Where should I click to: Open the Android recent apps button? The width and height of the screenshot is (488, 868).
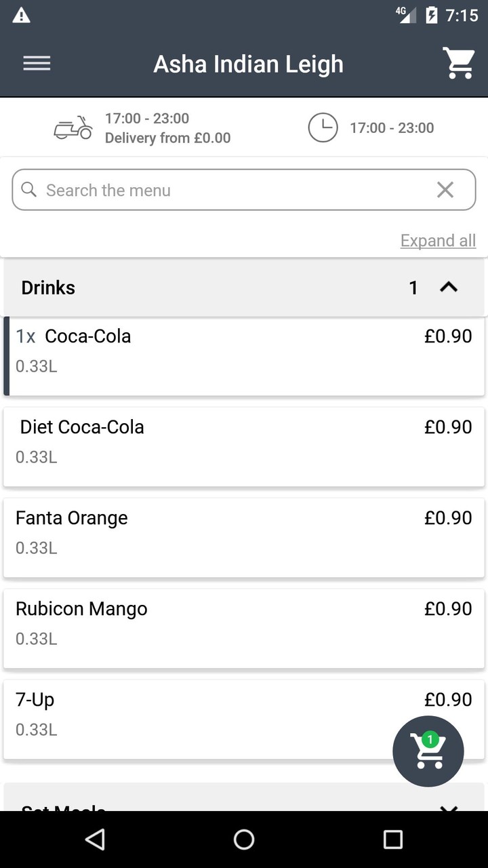click(x=392, y=840)
